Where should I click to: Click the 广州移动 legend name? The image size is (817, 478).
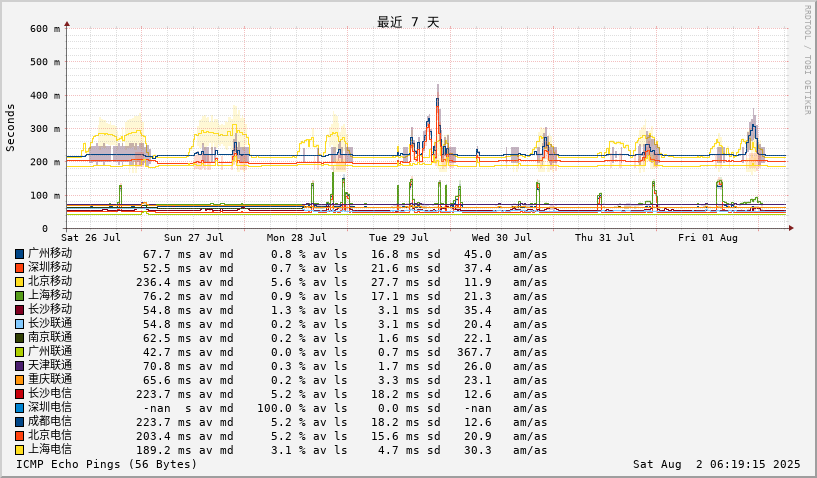pos(50,253)
